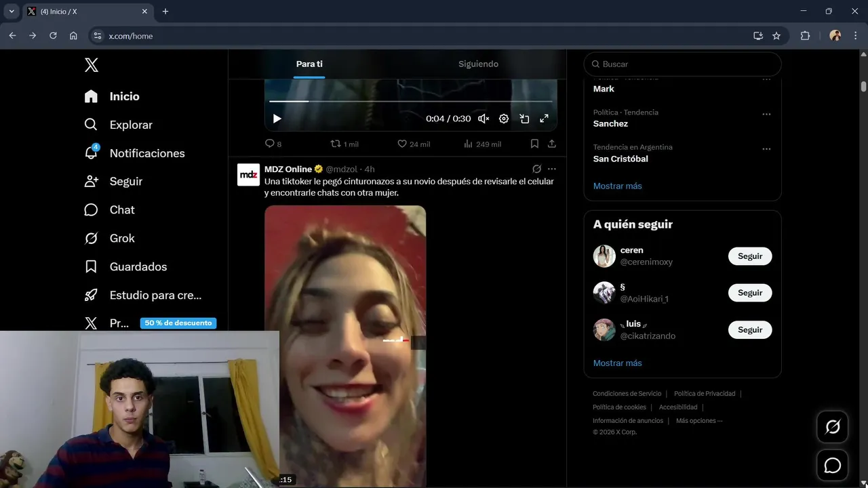The image size is (868, 488).
Task: Follow ceren with Seguir button
Action: point(750,256)
